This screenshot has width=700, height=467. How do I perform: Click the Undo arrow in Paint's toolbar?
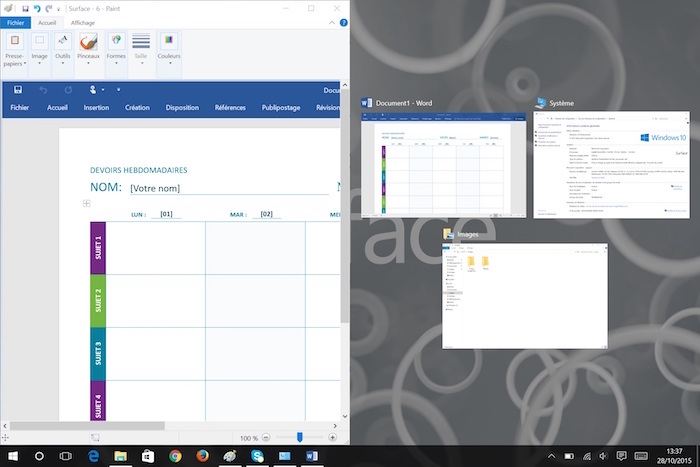37,8
